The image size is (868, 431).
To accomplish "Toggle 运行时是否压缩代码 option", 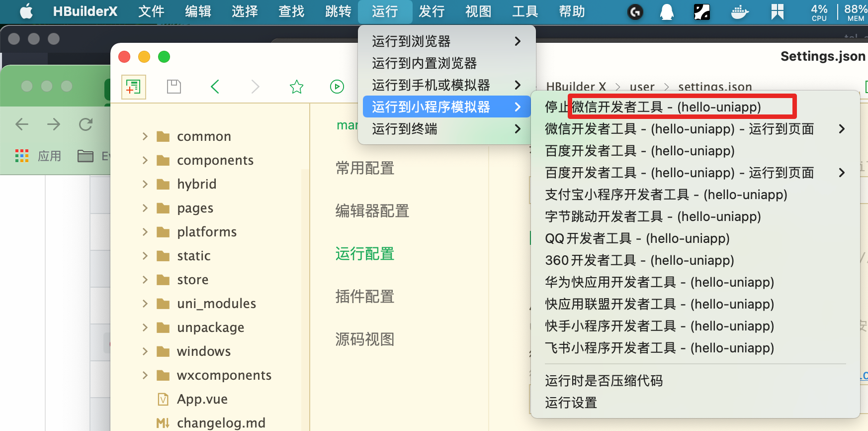I will (x=695, y=381).
